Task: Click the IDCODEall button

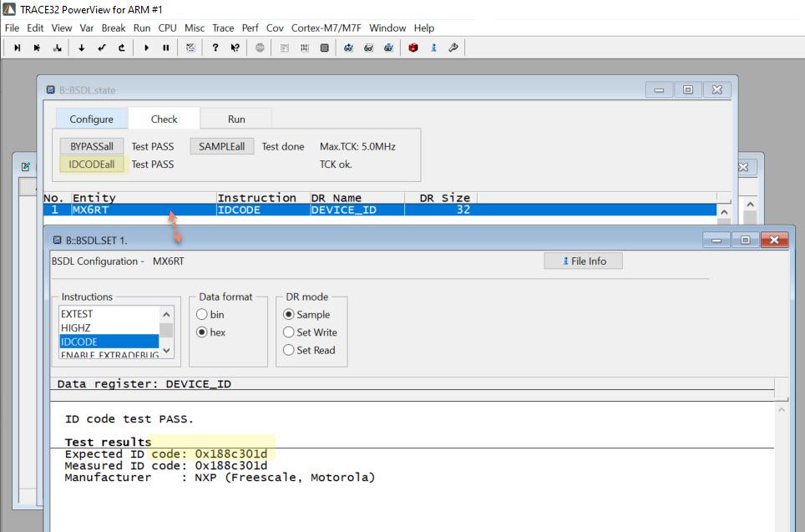Action: pyautogui.click(x=91, y=165)
